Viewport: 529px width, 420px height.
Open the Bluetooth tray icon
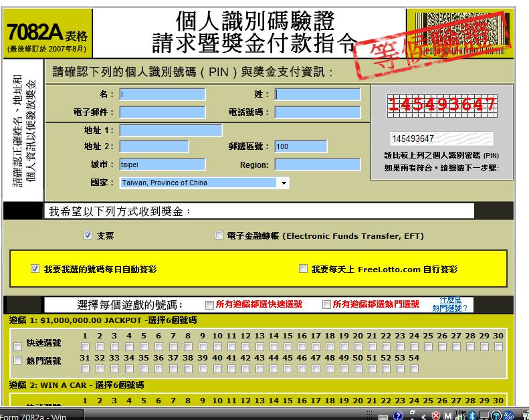click(472, 415)
